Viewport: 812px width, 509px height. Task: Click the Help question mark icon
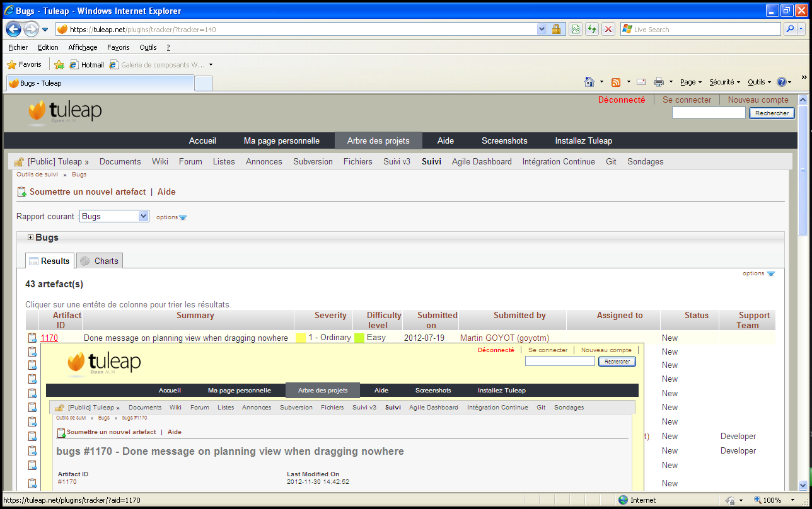(x=782, y=82)
